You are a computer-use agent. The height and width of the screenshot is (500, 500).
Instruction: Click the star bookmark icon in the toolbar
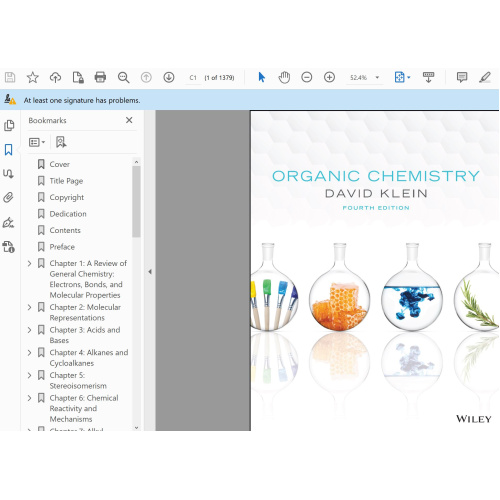coord(33,77)
